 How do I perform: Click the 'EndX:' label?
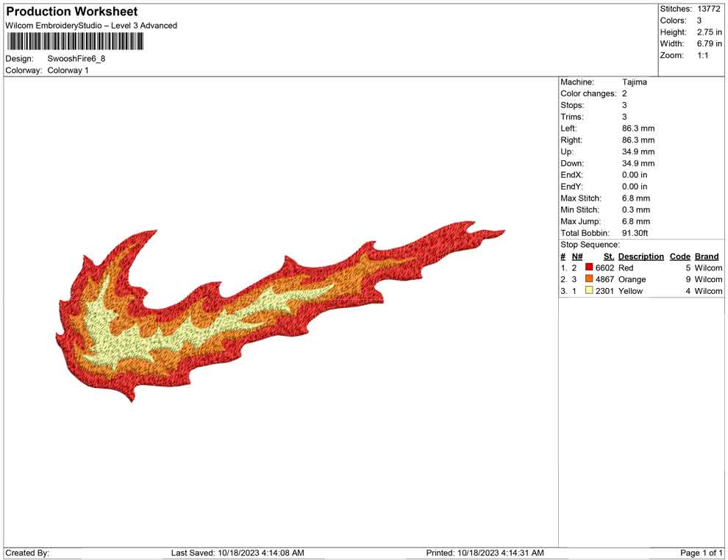coord(571,175)
